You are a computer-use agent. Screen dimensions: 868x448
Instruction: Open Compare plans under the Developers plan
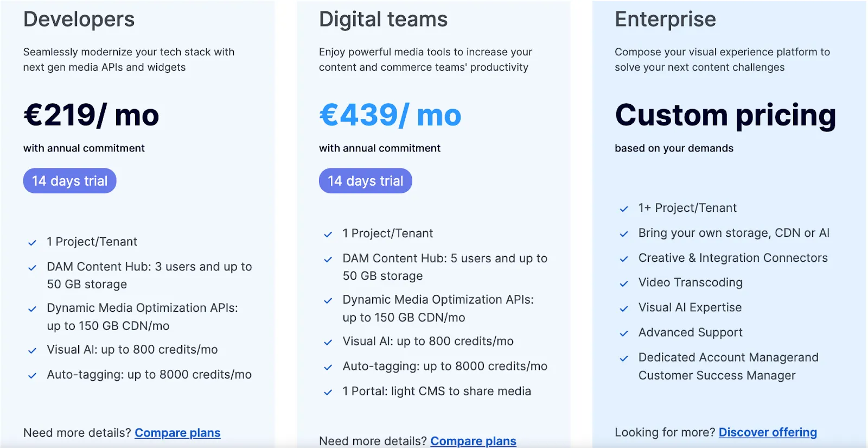(177, 433)
